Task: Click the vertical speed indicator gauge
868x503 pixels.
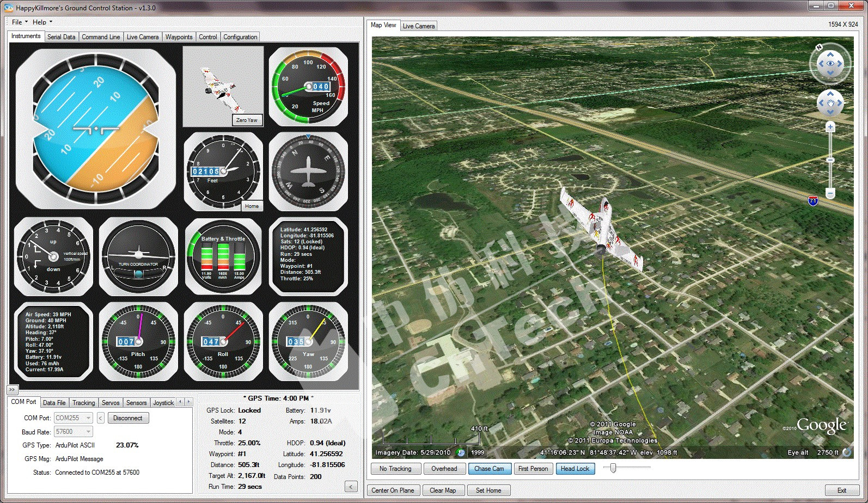Action: point(53,256)
